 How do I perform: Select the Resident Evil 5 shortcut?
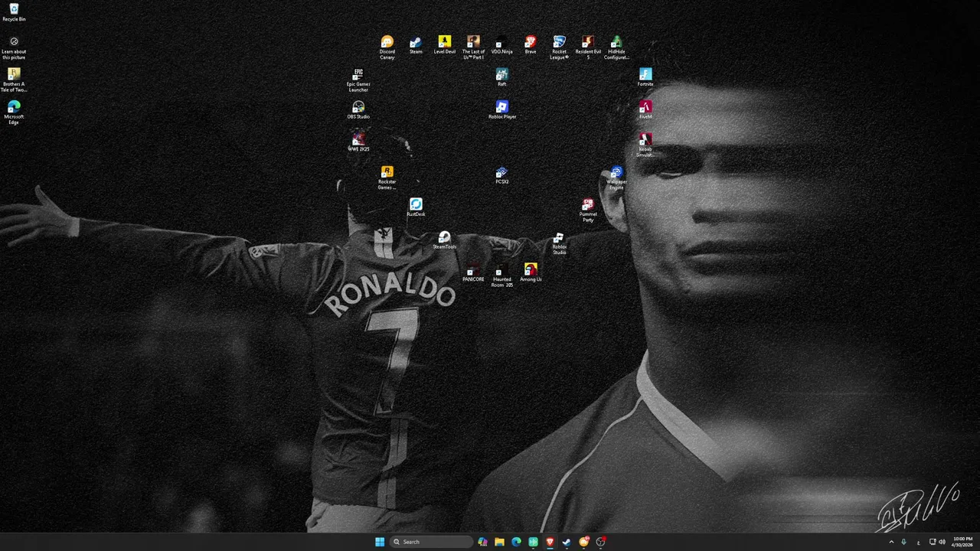(x=588, y=47)
